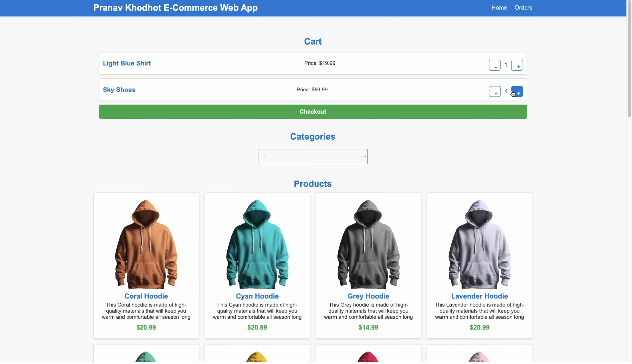Select the Sky Shoes cart item name
Viewport: 632px width, 364px height.
click(119, 90)
